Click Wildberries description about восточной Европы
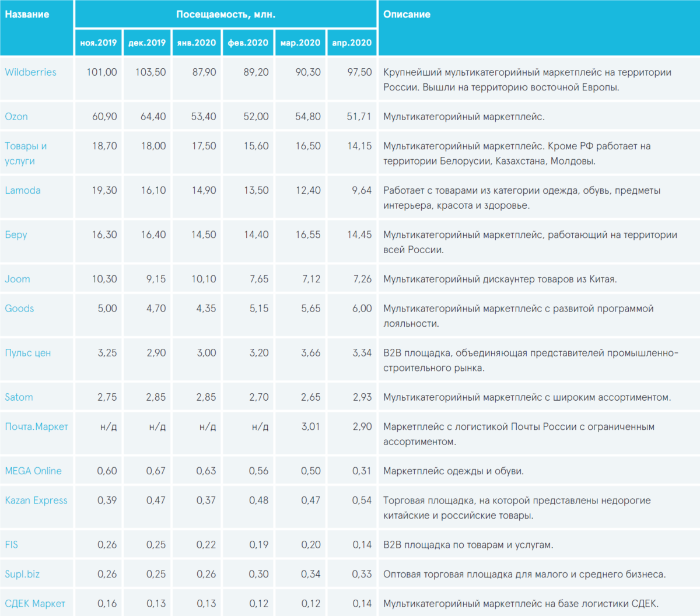Image resolution: width=700 pixels, height=616 pixels. tap(527, 80)
